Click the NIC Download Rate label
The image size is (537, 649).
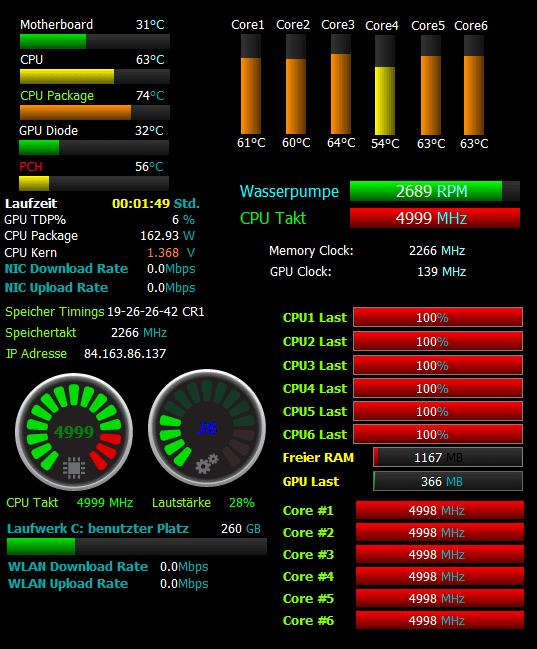(66, 268)
